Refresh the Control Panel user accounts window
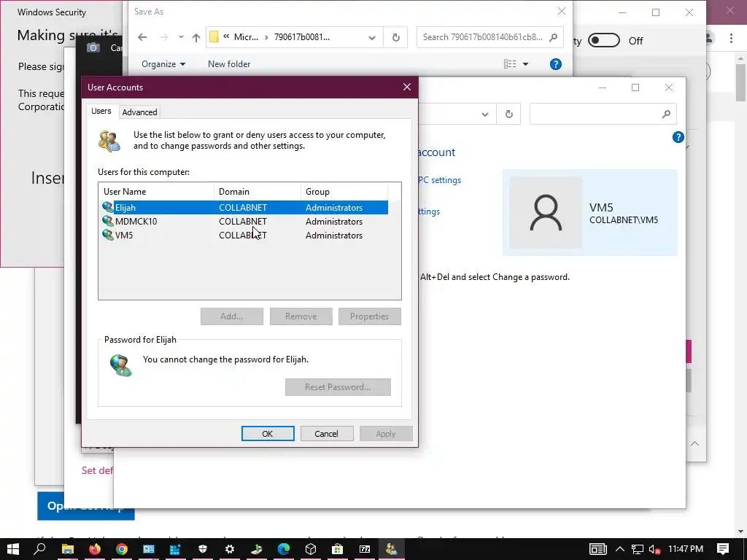Screen dimensions: 747x560 [x=508, y=114]
